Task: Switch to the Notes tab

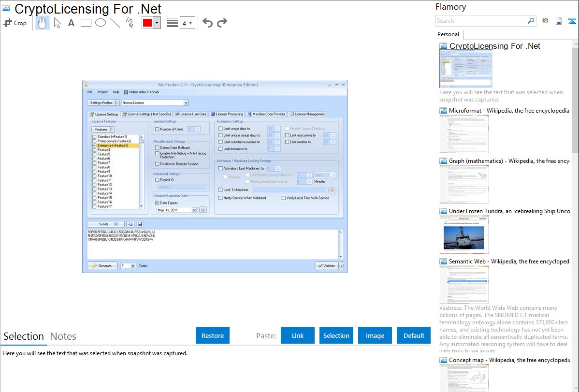Action: pos(63,336)
